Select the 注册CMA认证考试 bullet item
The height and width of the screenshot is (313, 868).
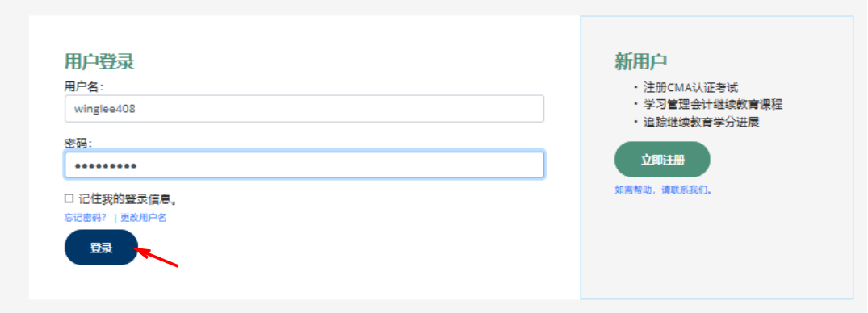686,87
